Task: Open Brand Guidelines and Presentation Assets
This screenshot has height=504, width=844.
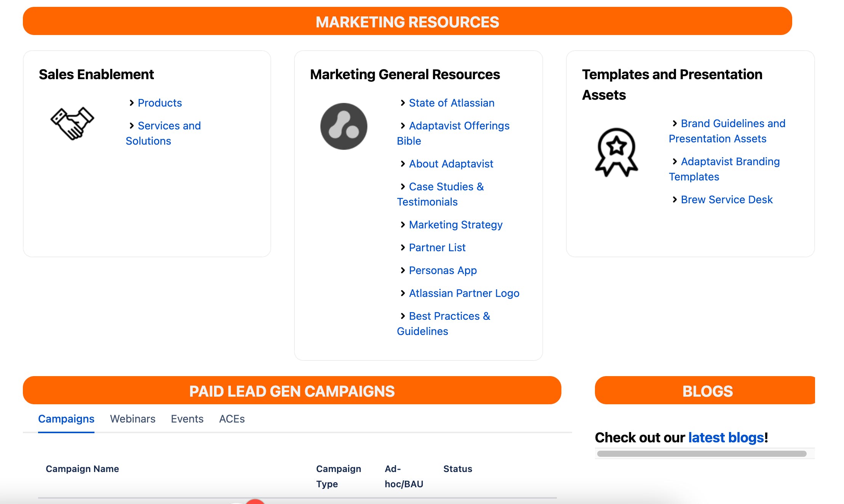Action: tap(733, 123)
